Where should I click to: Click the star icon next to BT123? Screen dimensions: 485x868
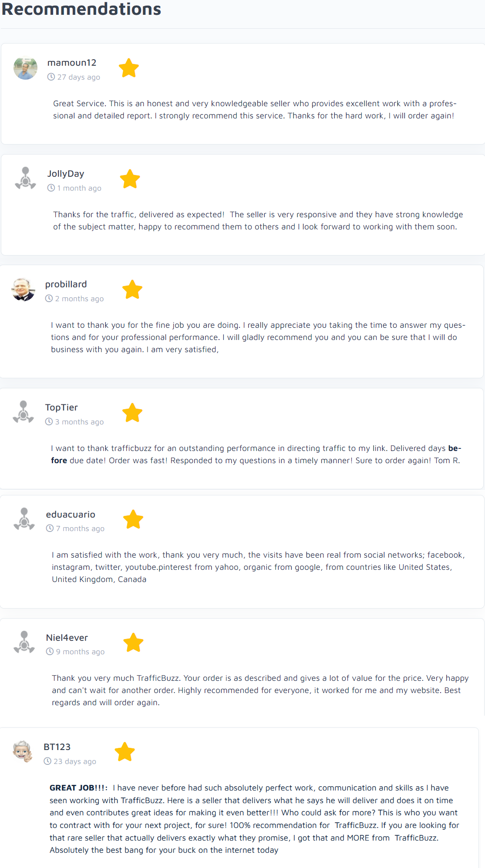(x=125, y=752)
